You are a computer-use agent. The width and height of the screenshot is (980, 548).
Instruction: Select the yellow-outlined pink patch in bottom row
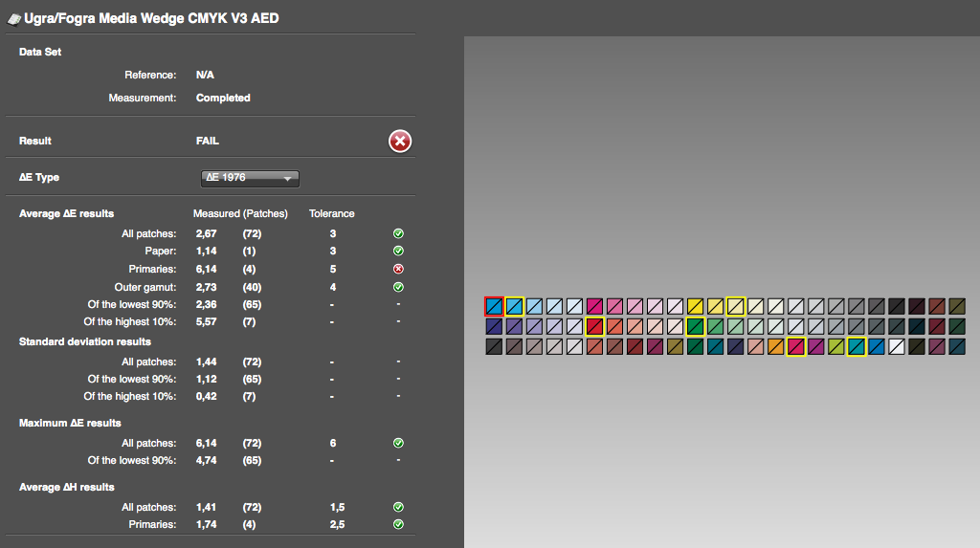[795, 346]
